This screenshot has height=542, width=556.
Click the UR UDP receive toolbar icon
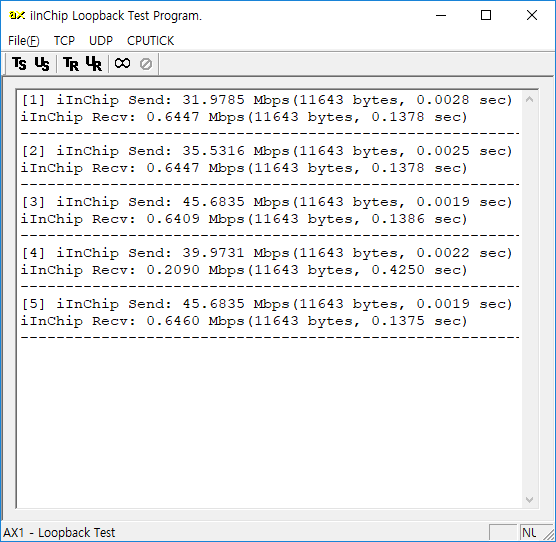tap(94, 64)
